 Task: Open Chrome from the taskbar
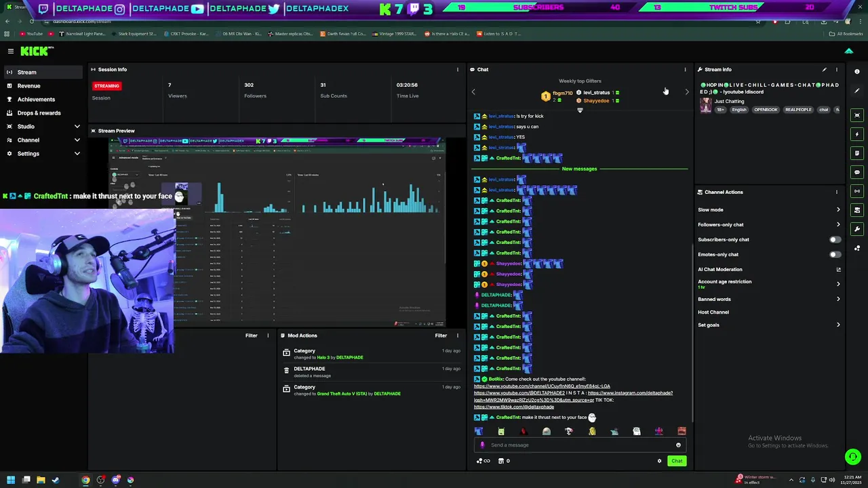(85, 480)
